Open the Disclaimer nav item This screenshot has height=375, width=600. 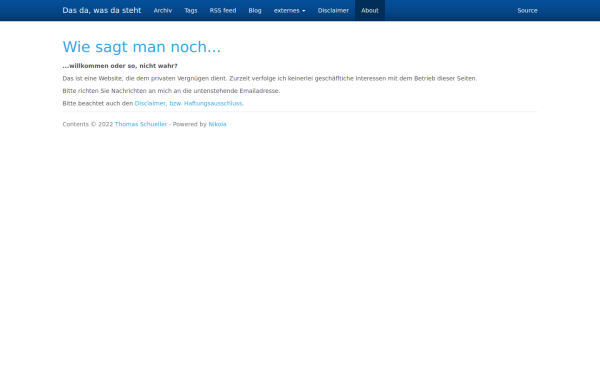pos(333,10)
